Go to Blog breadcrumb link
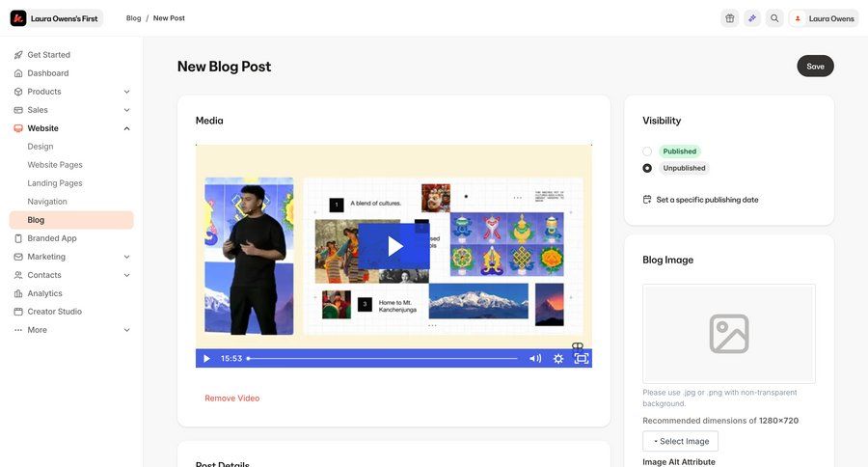 pos(133,18)
